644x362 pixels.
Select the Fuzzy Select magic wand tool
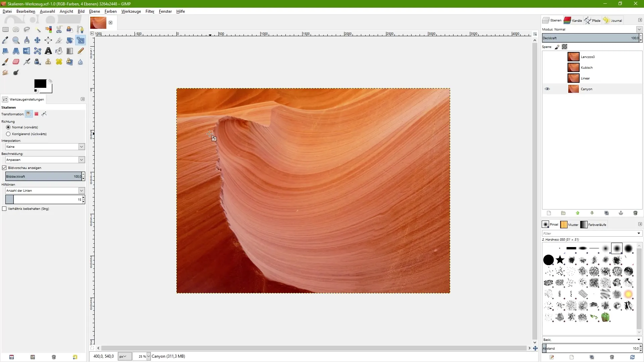(38, 29)
